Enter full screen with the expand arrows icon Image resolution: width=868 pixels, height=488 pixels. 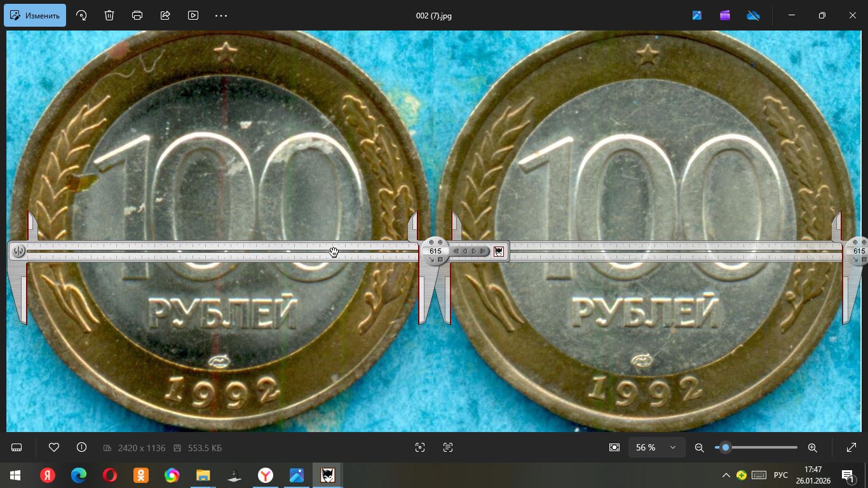click(x=851, y=447)
